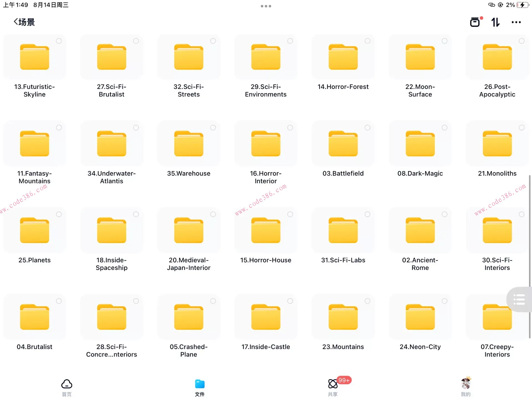Open the transfer list icon with red dot
The image size is (532, 399).
click(x=475, y=22)
